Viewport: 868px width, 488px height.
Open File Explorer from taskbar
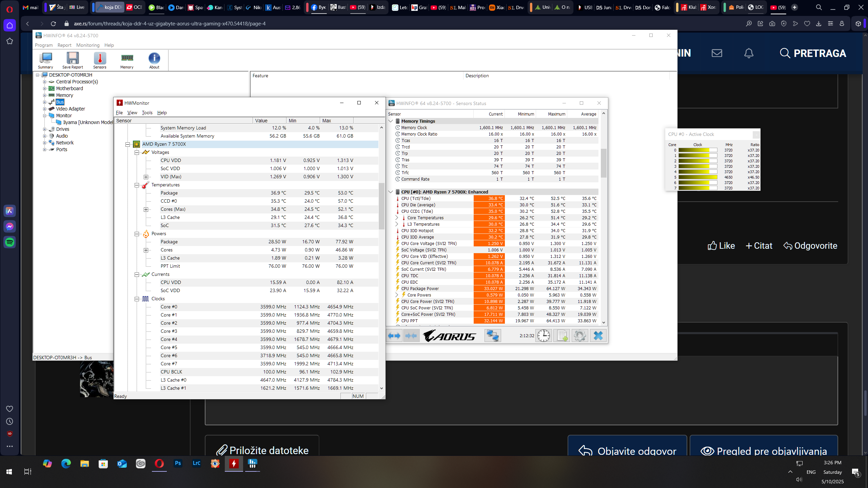pyautogui.click(x=84, y=463)
